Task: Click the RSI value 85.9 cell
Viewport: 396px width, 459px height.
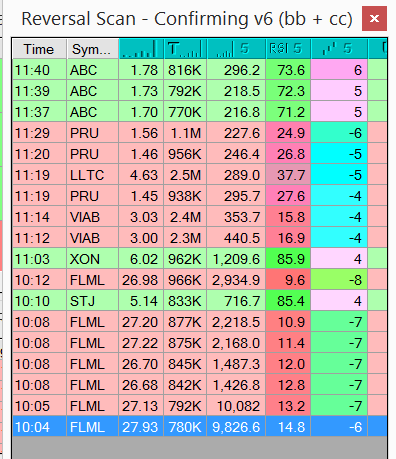Action: (x=288, y=259)
